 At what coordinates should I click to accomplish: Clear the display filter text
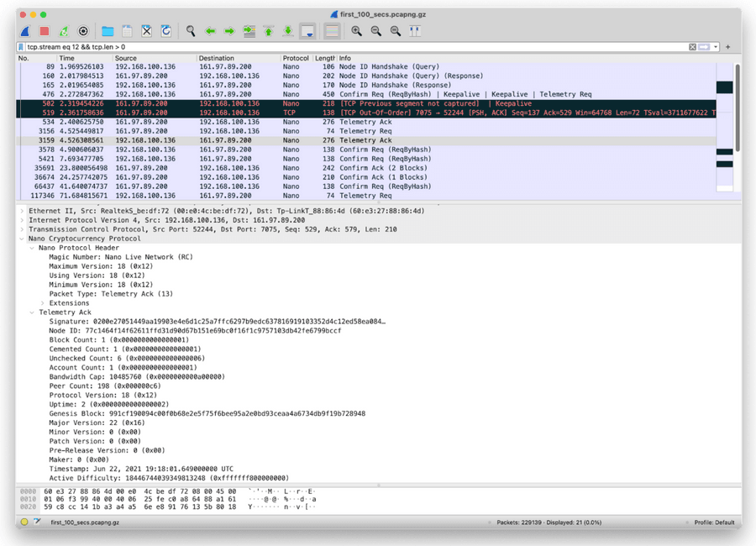click(x=692, y=47)
